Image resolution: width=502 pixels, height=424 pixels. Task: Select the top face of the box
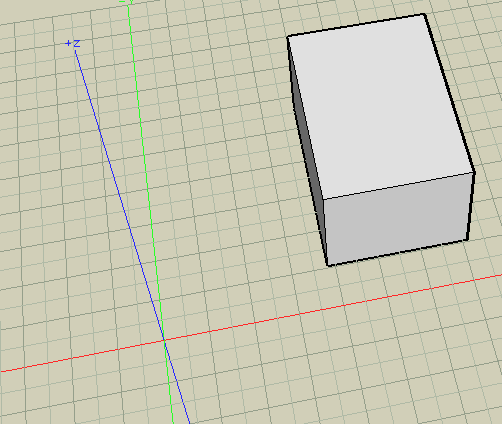(x=380, y=107)
